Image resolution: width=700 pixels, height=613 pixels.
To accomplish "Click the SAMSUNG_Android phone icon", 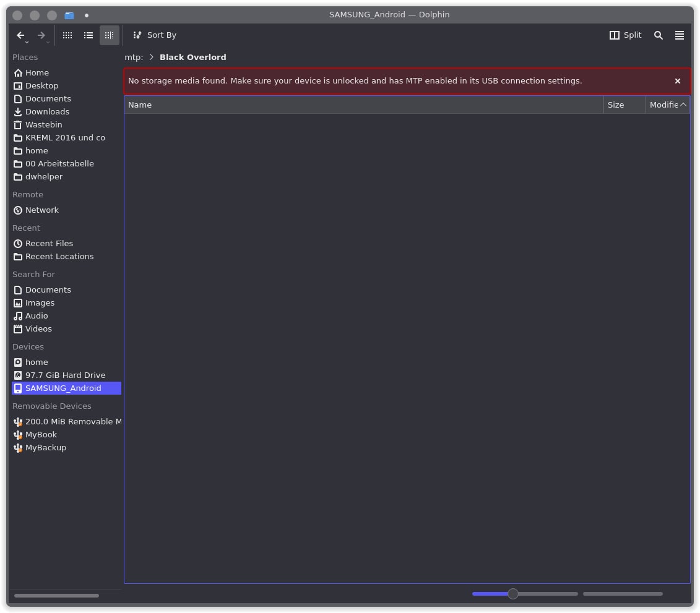I will (18, 388).
